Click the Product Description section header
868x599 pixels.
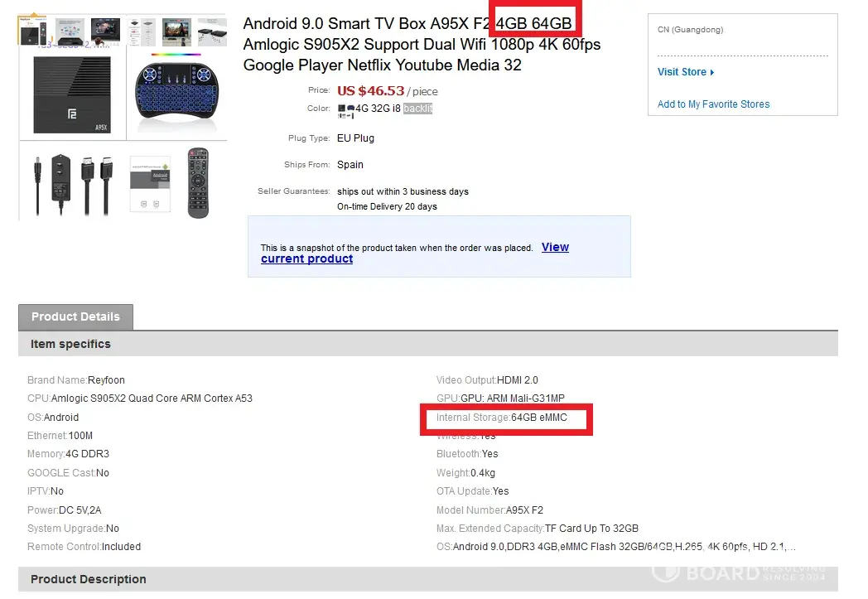click(x=88, y=579)
